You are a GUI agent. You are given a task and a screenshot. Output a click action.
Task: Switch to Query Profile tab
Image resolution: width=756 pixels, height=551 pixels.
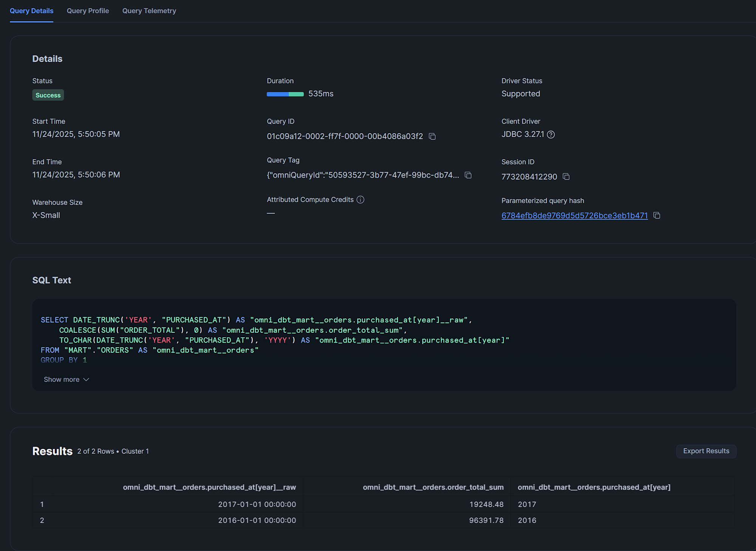pyautogui.click(x=88, y=11)
